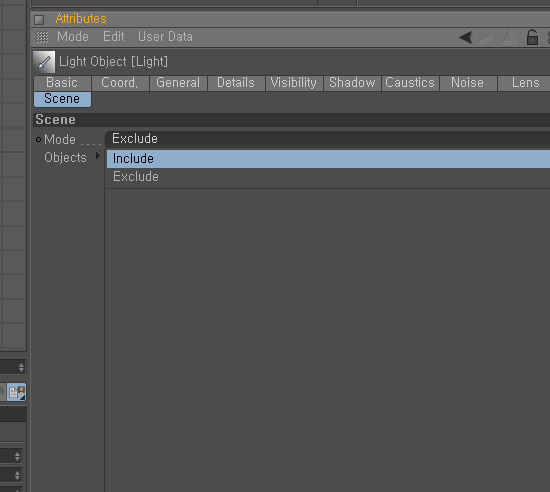Click the Scene tab

[x=62, y=99]
